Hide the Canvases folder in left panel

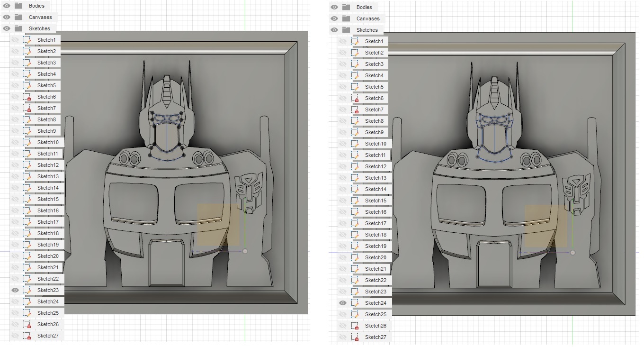pos(6,17)
